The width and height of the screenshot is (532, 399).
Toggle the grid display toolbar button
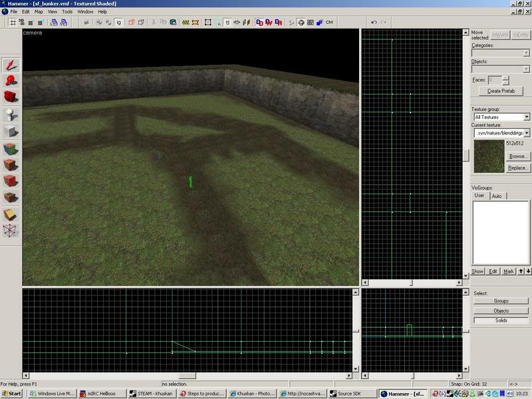[13, 22]
